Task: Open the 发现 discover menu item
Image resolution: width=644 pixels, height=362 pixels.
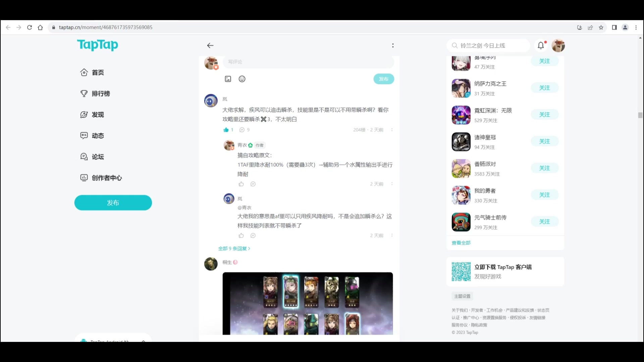Action: coord(92,115)
